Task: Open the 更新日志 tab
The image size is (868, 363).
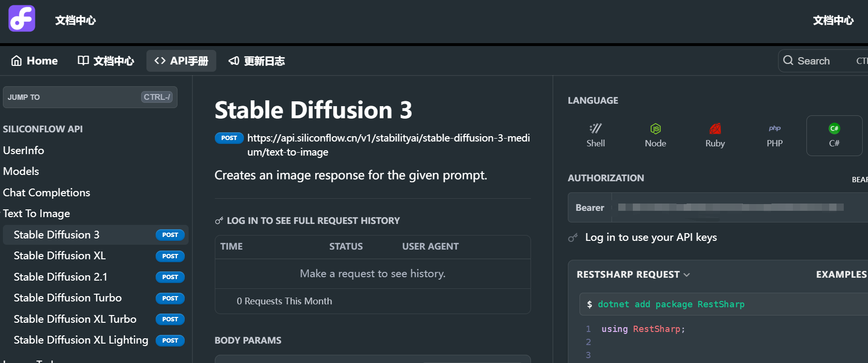Action: [x=257, y=61]
